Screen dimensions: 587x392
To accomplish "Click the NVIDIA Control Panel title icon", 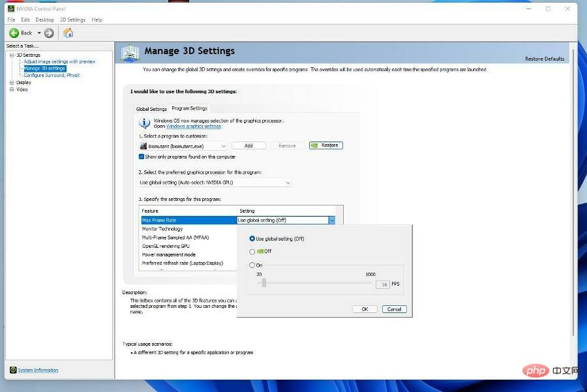I will click(x=11, y=8).
